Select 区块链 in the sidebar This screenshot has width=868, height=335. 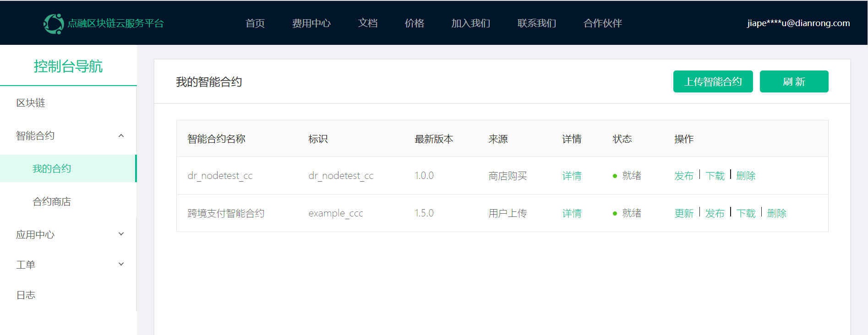(x=31, y=103)
